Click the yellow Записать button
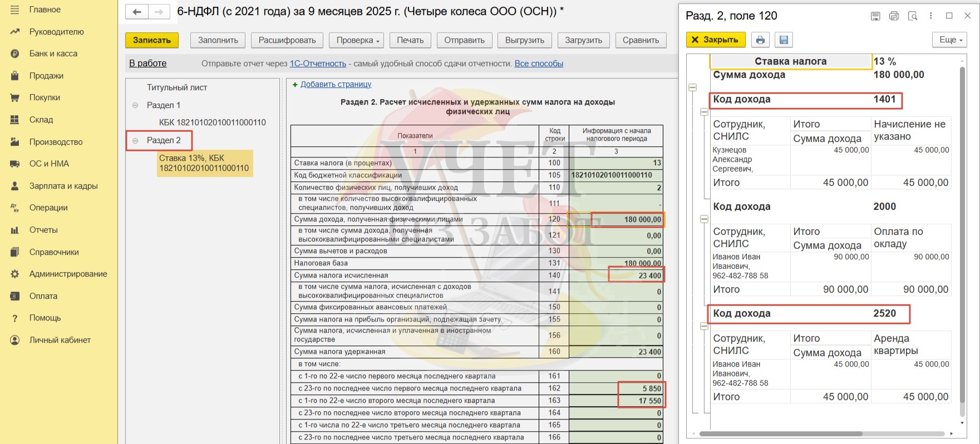980x444 pixels. pyautogui.click(x=152, y=40)
